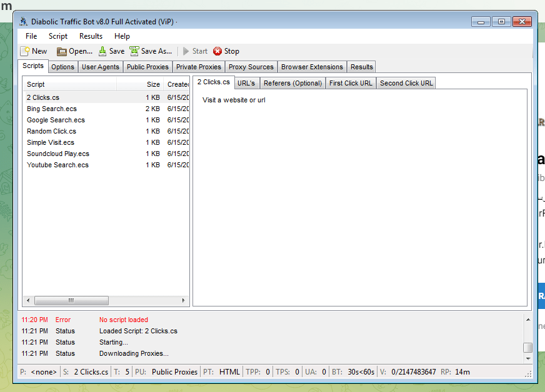Switch to the Public Proxies tab
The image size is (545, 392).
click(147, 67)
